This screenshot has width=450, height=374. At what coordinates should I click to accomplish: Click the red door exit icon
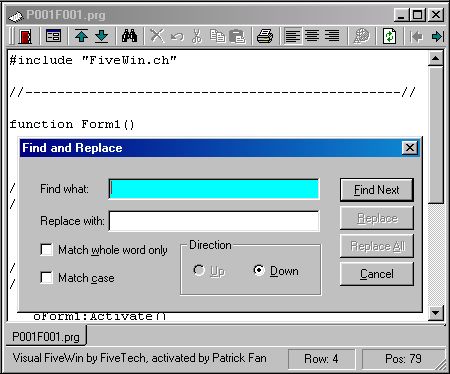(25, 36)
